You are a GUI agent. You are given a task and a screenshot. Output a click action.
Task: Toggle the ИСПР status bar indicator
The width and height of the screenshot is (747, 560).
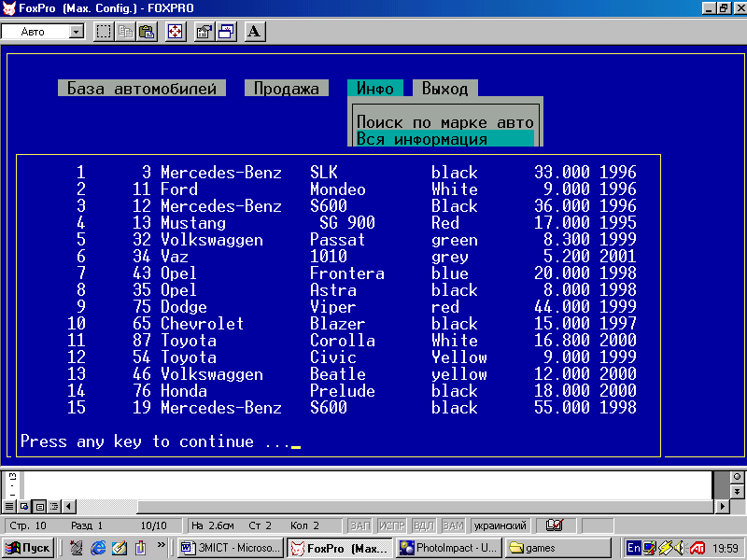[391, 525]
